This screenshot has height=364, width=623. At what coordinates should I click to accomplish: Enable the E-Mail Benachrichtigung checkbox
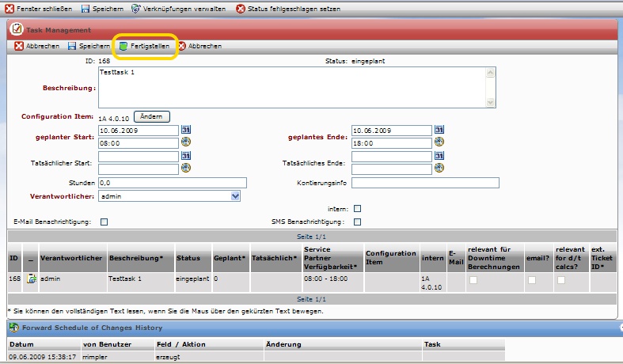[x=104, y=222]
